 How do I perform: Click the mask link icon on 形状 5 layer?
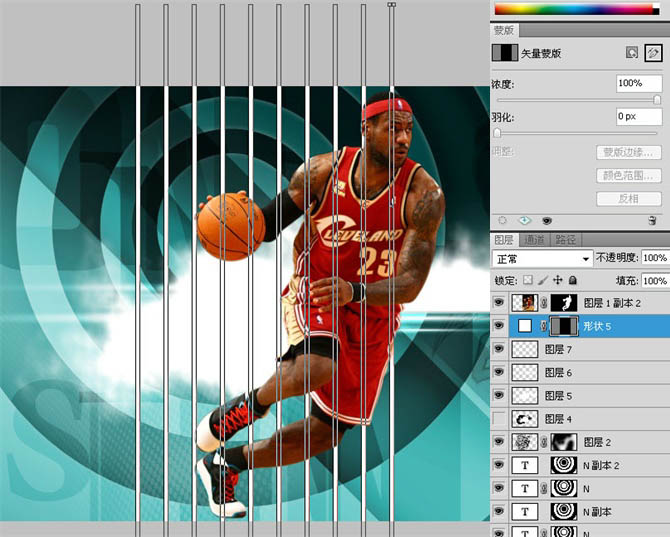click(544, 326)
